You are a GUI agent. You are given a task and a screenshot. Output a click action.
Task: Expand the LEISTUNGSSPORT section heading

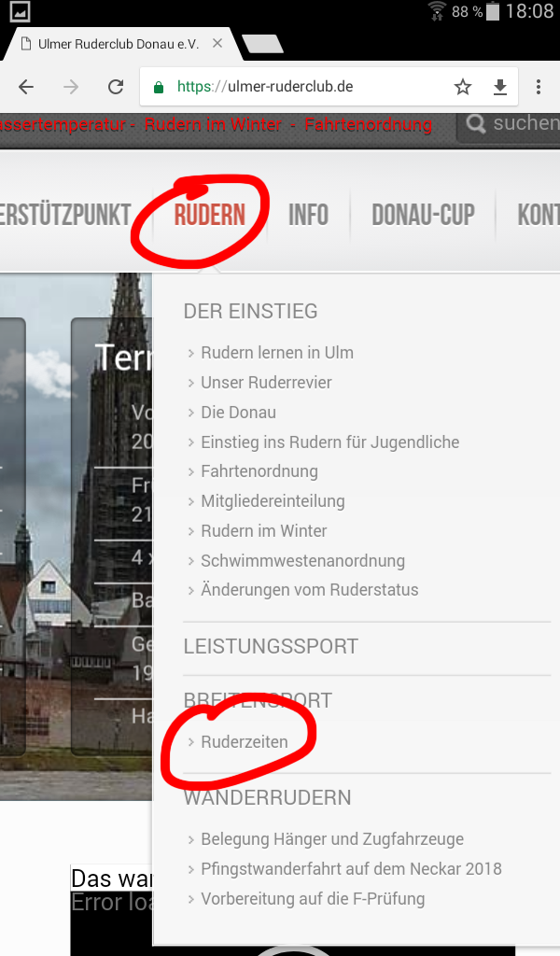coord(272,646)
